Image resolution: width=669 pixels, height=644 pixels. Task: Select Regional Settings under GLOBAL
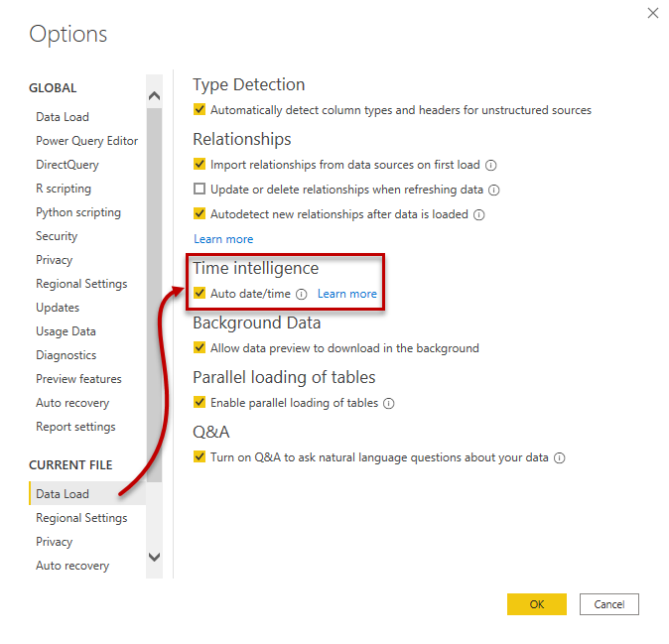click(81, 285)
